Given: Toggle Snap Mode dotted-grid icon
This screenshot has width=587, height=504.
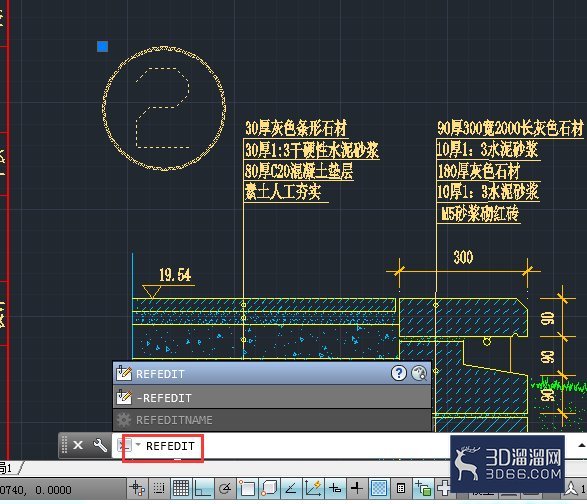Looking at the screenshot, I should 159,488.
